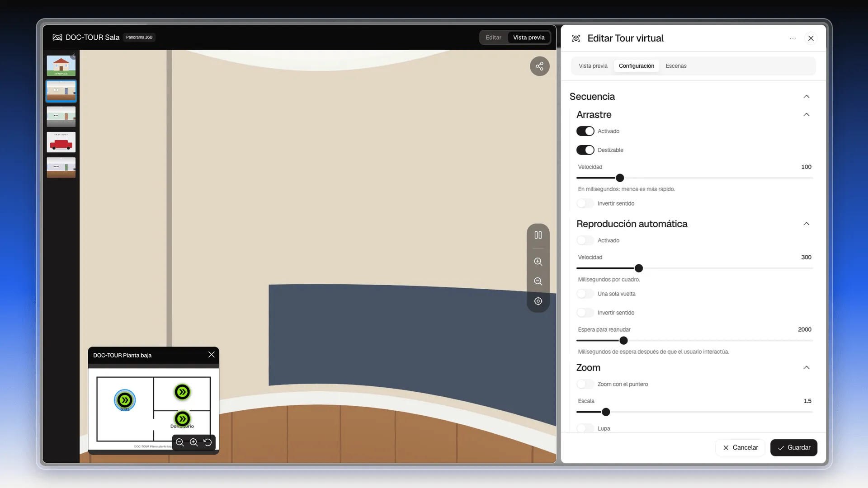Click the Cancelar button
868x488 pixels.
coord(740,448)
